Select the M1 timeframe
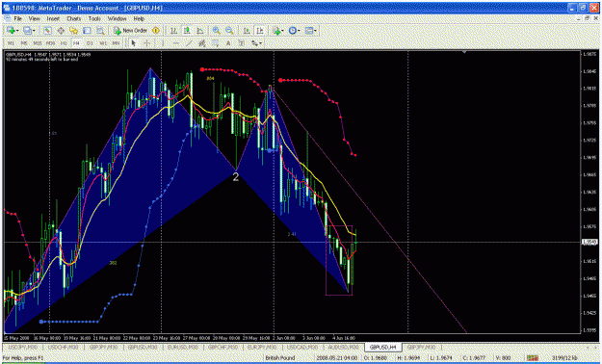The height and width of the screenshot is (364, 602). 12,43
